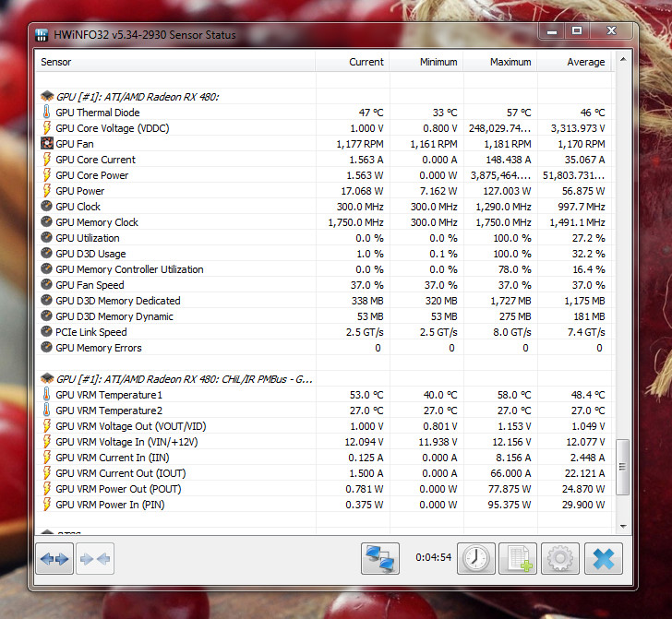Open sensor settings gear button
672x619 pixels.
pos(559,558)
